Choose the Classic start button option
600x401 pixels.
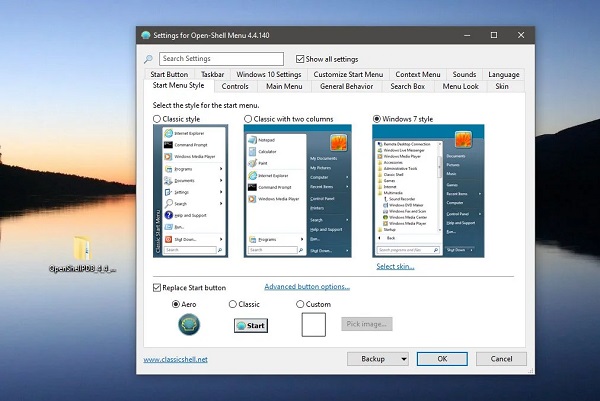pos(233,304)
